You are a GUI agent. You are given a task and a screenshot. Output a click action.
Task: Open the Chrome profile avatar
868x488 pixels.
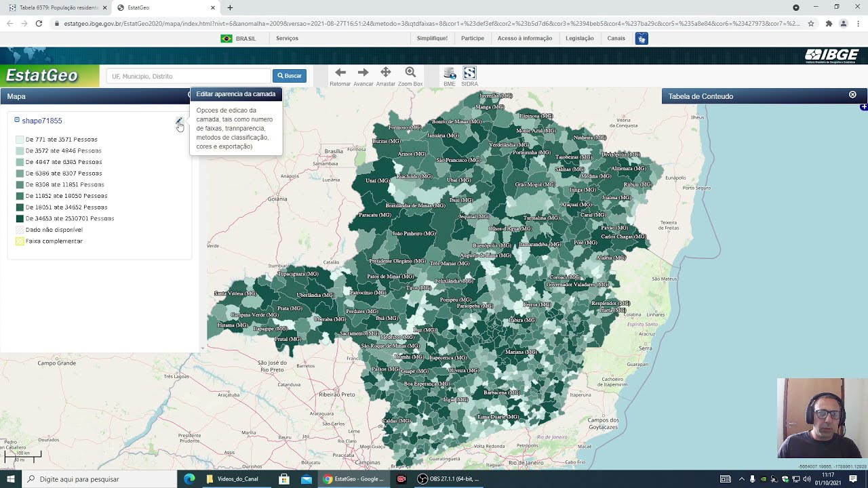point(844,23)
